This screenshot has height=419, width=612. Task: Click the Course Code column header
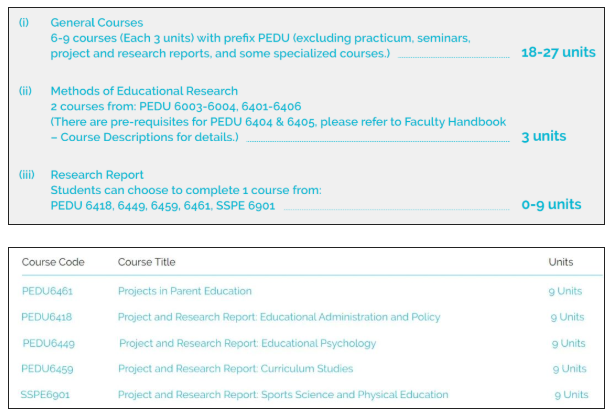pyautogui.click(x=53, y=262)
